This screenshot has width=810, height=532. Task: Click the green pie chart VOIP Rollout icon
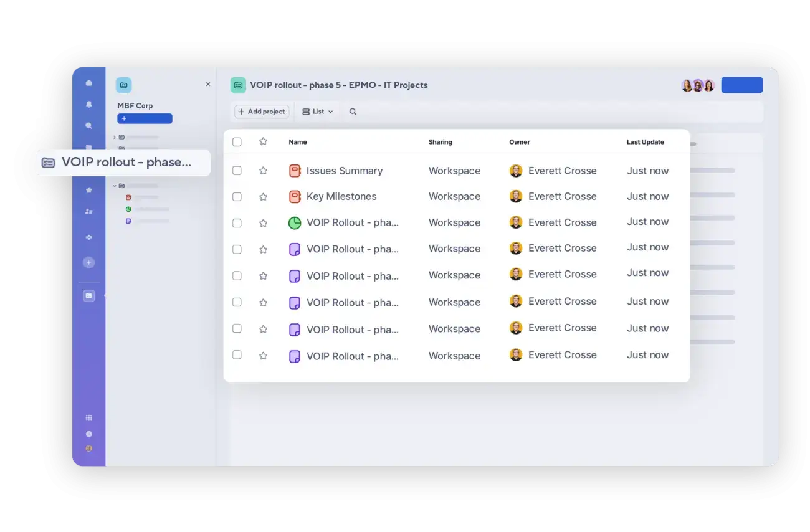coord(295,223)
